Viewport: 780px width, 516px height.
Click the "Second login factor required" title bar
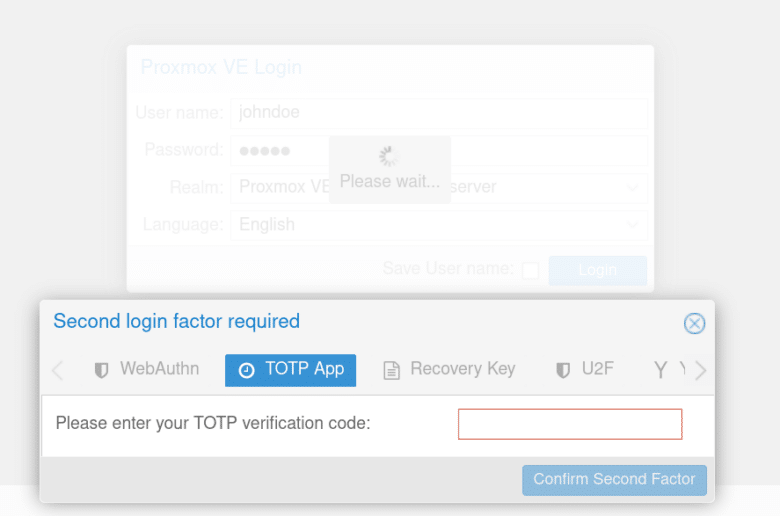pos(176,322)
